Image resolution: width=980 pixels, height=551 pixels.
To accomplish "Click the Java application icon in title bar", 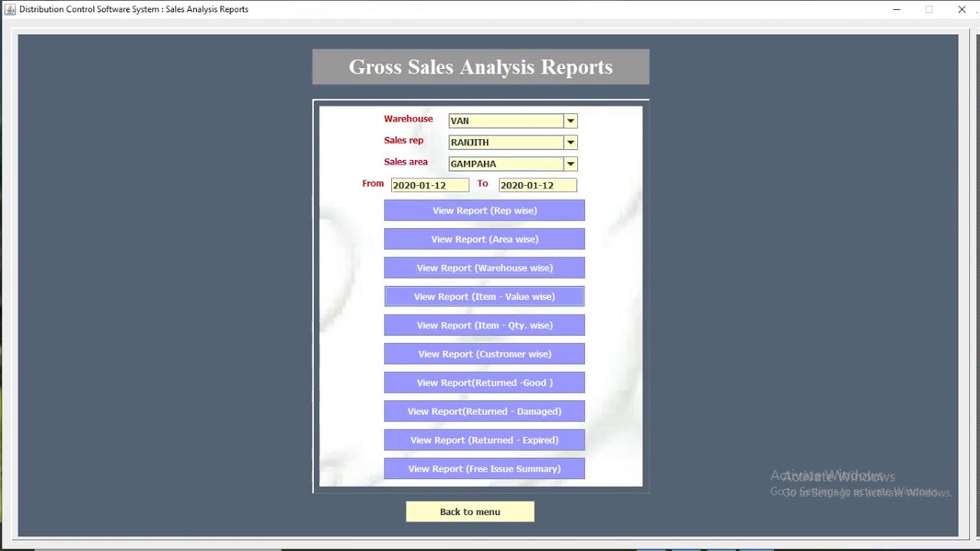I will 10,9.
